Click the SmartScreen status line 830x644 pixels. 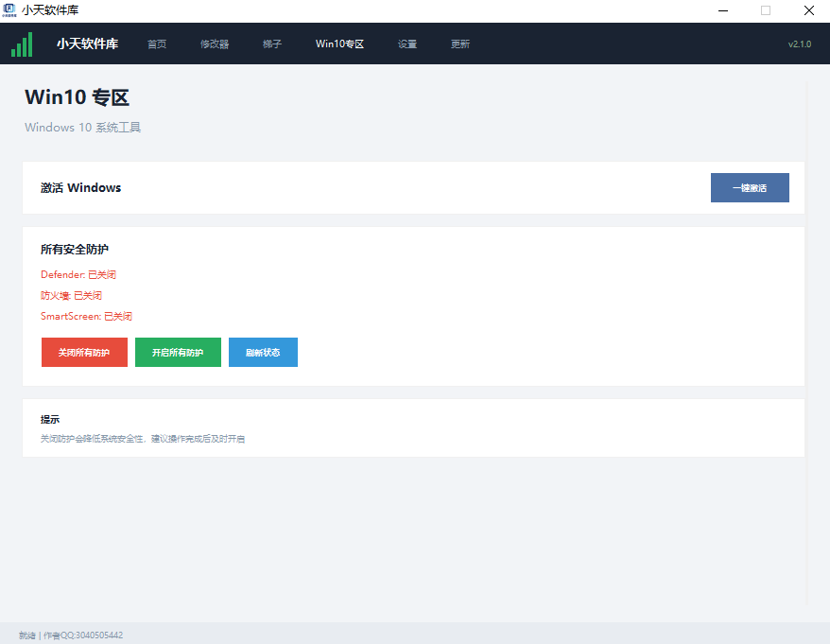[x=86, y=316]
